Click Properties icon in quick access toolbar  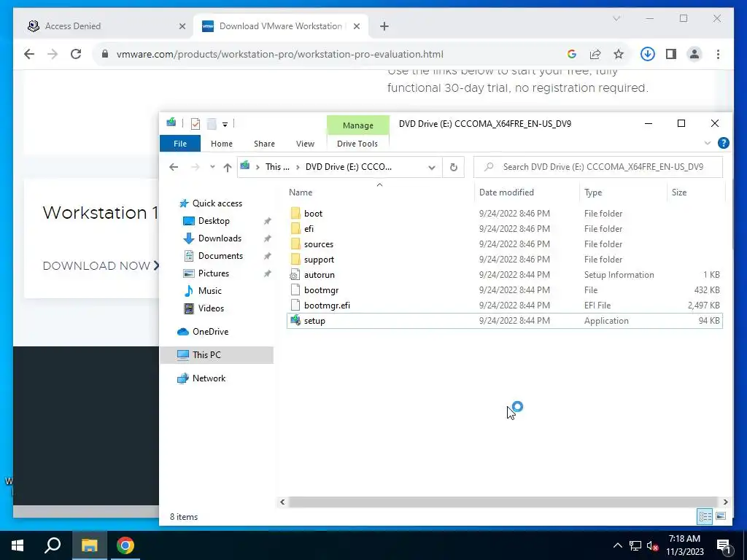click(x=196, y=124)
